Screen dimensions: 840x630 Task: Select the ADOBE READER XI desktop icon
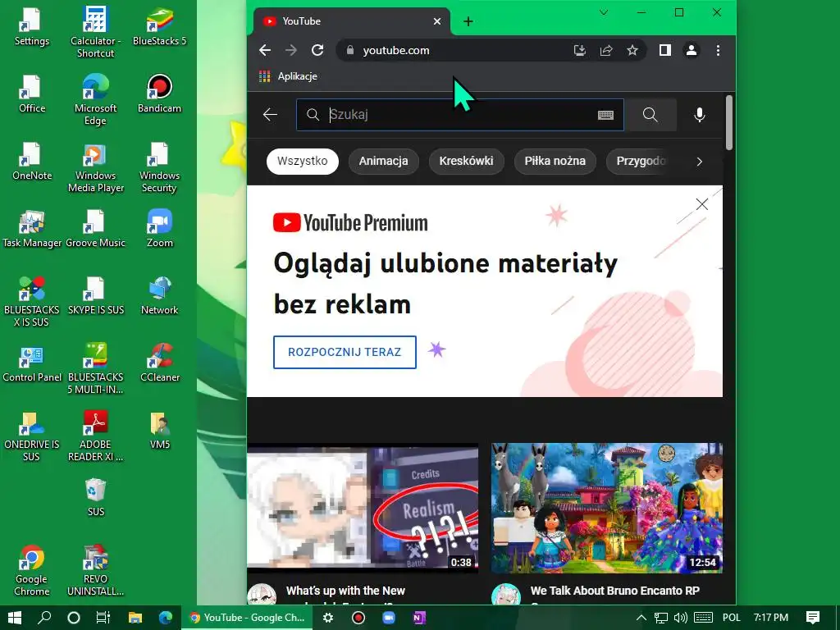pyautogui.click(x=95, y=436)
